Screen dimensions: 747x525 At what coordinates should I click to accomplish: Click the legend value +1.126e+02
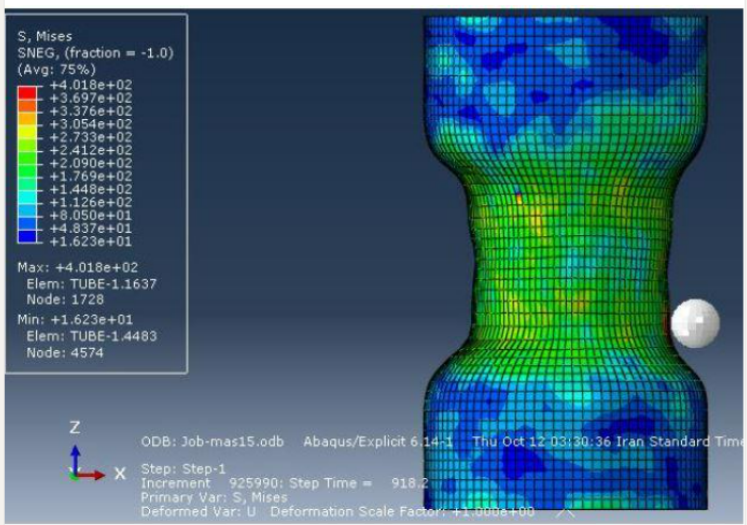[x=91, y=202]
